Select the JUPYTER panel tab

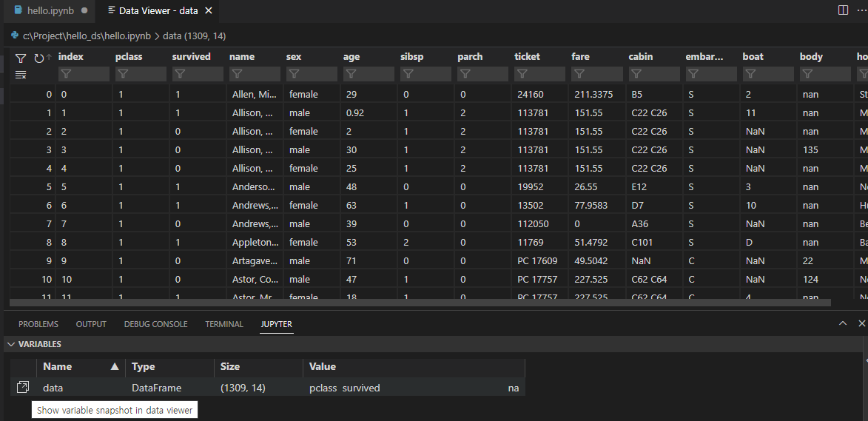click(x=276, y=324)
